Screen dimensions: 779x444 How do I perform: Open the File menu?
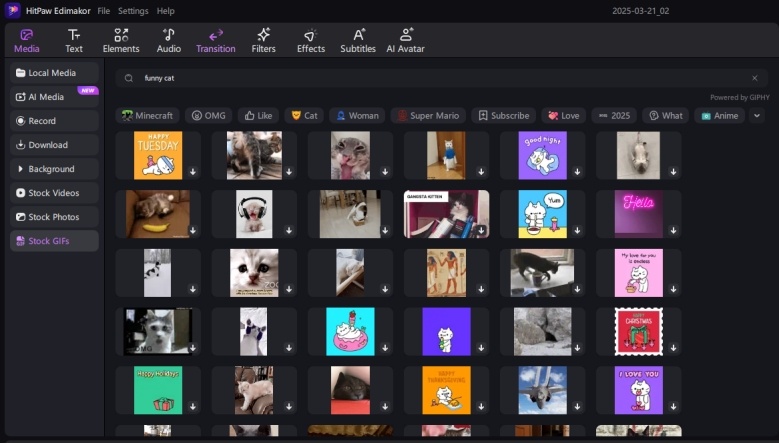pyautogui.click(x=104, y=11)
